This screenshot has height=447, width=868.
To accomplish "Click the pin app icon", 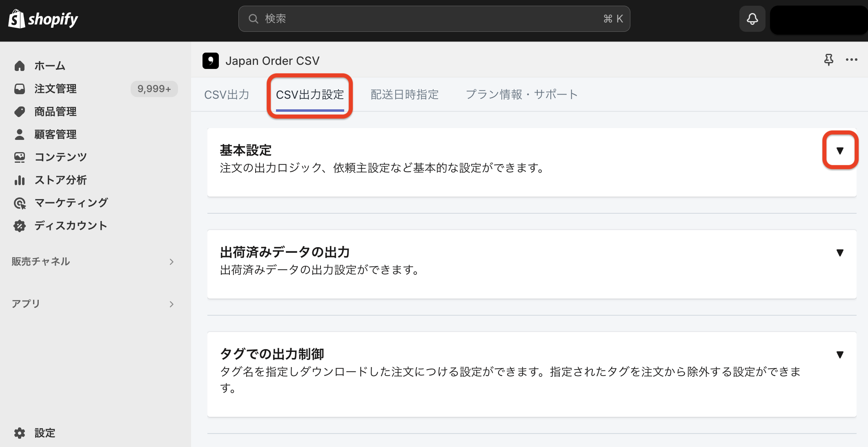I will [828, 60].
